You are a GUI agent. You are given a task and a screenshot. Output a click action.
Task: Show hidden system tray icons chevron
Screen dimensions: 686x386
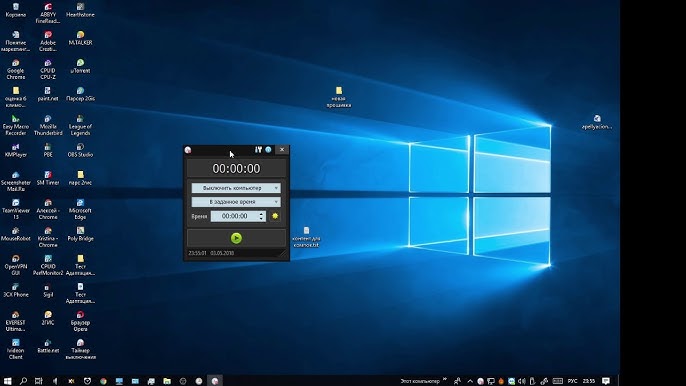point(470,381)
